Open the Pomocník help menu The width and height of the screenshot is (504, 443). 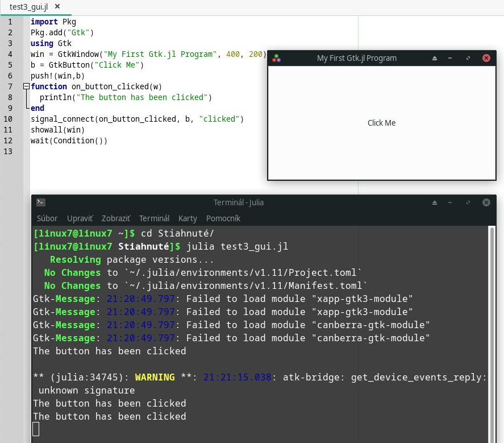[x=223, y=218]
